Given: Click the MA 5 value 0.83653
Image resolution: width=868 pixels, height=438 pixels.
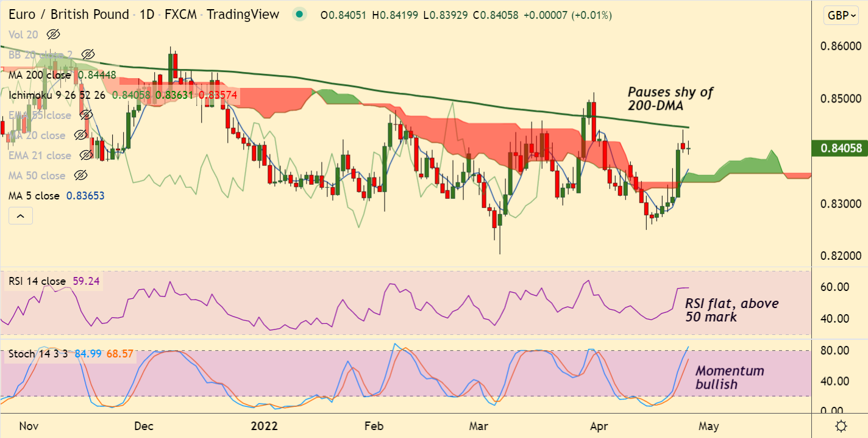Looking at the screenshot, I should (x=85, y=195).
